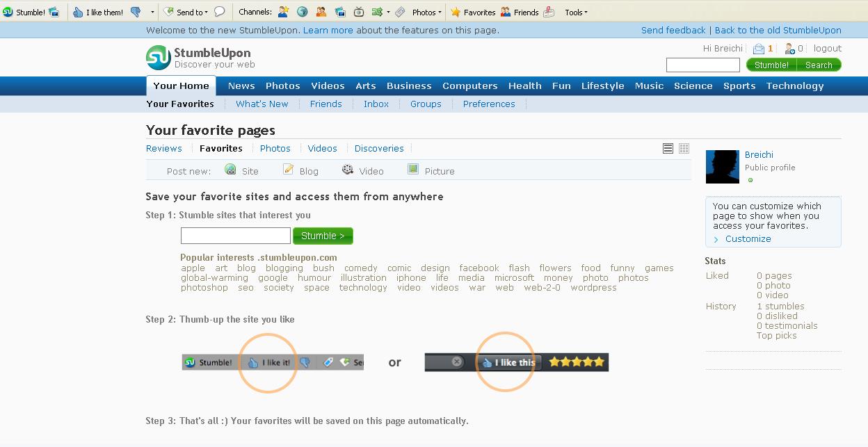Image resolution: width=868 pixels, height=447 pixels.
Task: Open the Tools toolbar menu
Action: (576, 12)
